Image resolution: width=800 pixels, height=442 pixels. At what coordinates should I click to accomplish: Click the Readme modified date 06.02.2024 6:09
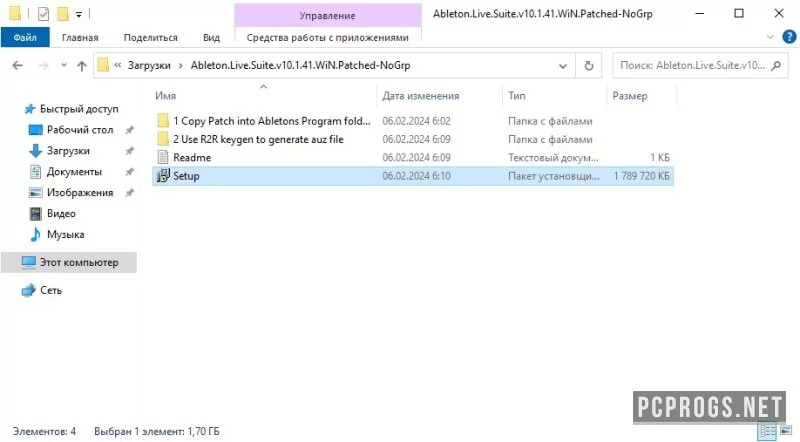tap(416, 158)
